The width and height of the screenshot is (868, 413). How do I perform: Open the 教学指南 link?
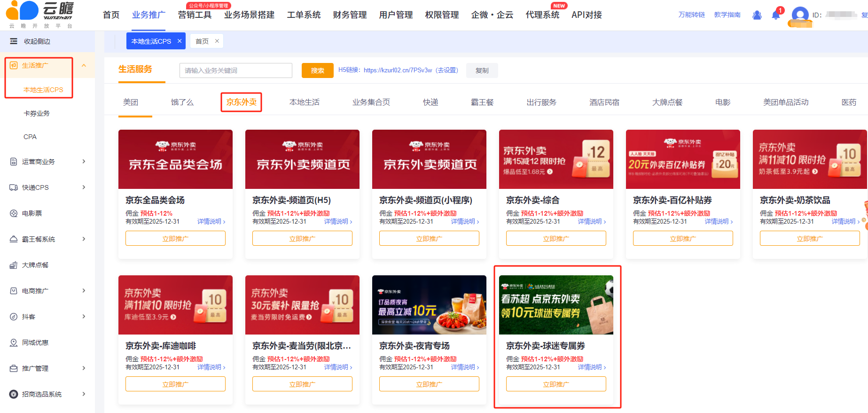coord(727,15)
